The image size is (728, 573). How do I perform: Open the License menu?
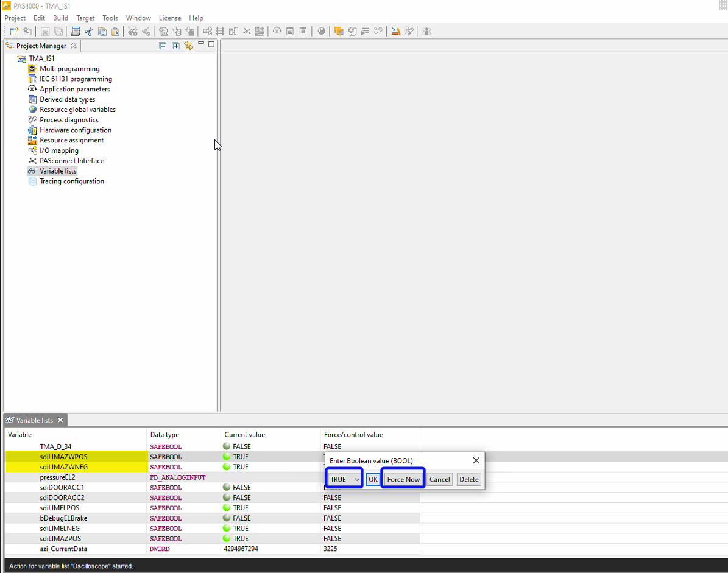click(170, 18)
